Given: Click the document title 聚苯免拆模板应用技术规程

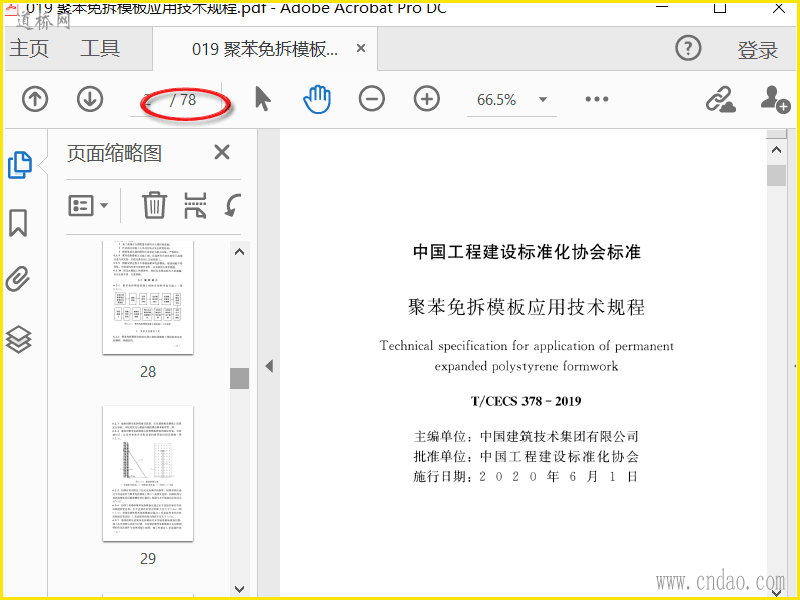Looking at the screenshot, I should [x=527, y=307].
